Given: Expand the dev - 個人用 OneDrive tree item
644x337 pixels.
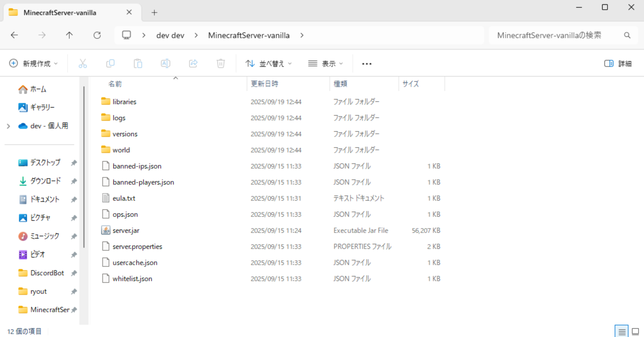Looking at the screenshot, I should coord(8,126).
